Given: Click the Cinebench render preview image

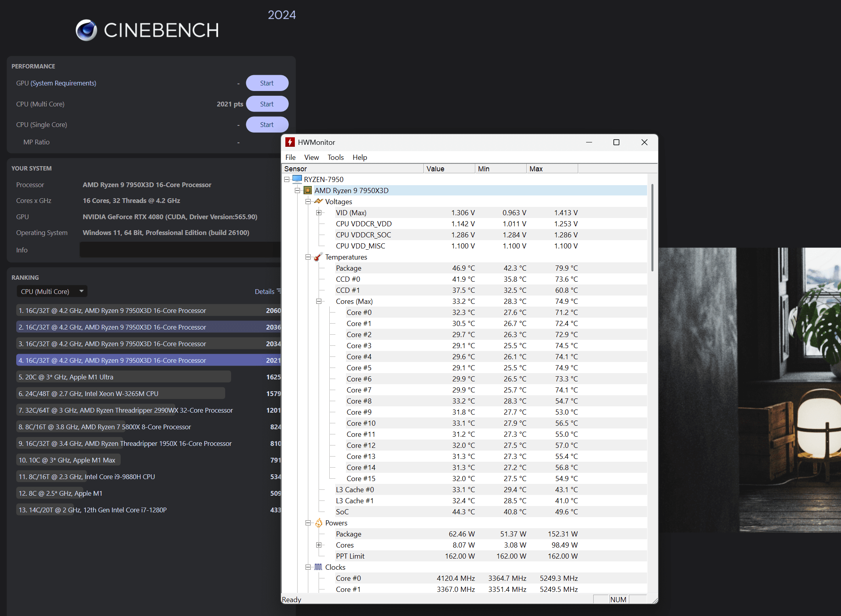Looking at the screenshot, I should pyautogui.click(x=750, y=390).
